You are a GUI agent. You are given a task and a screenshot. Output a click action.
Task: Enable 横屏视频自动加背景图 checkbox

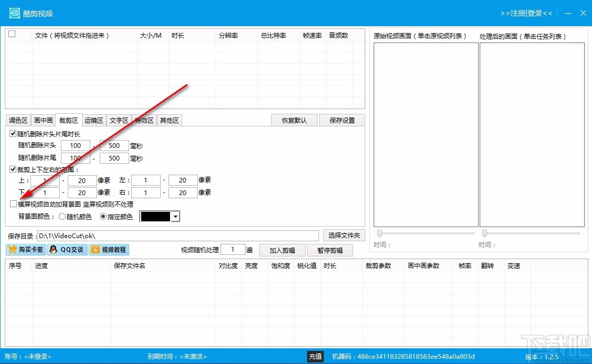pyautogui.click(x=13, y=204)
